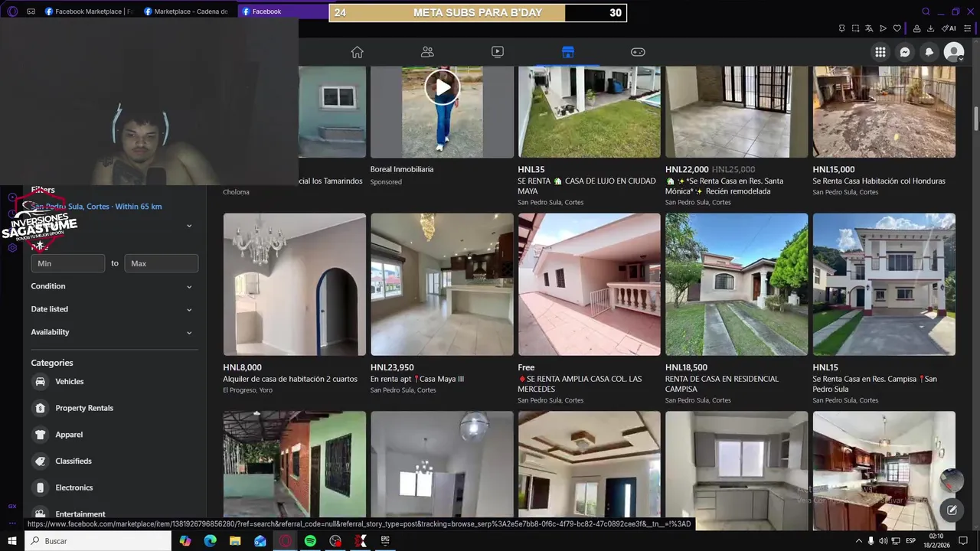Open the Opera GX logo menu

[12, 11]
